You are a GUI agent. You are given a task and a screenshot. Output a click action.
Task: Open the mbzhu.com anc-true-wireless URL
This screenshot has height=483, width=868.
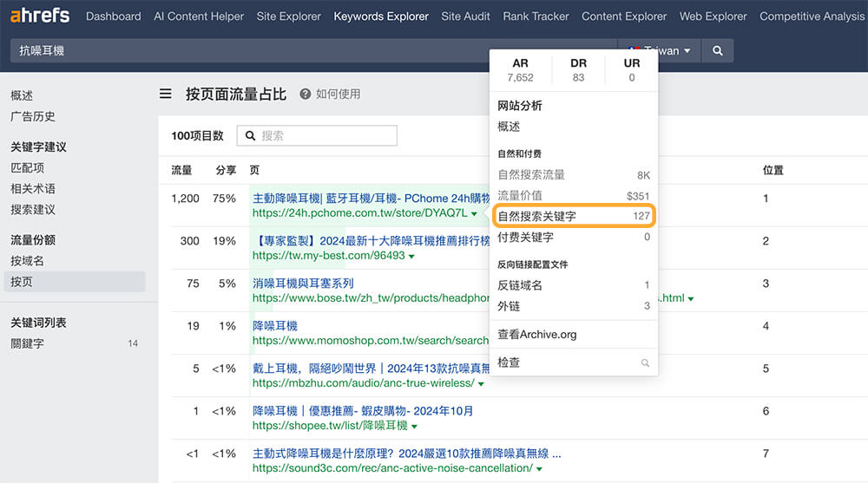pyautogui.click(x=363, y=383)
